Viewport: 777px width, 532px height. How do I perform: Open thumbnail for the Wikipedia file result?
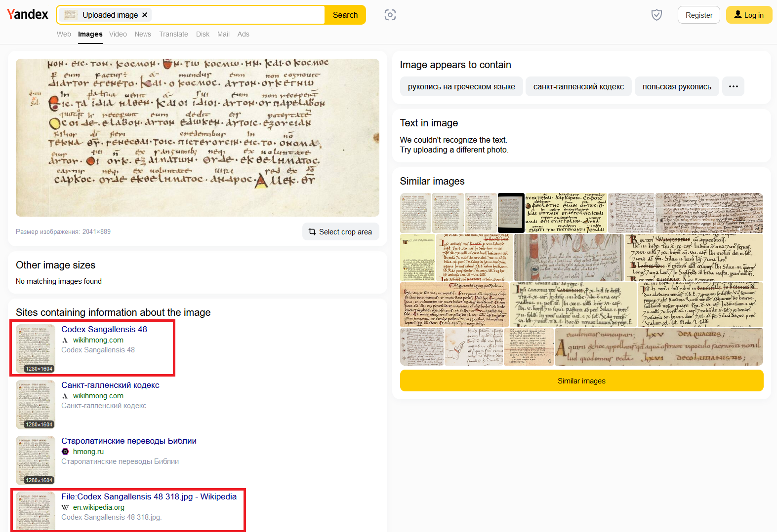click(x=36, y=511)
